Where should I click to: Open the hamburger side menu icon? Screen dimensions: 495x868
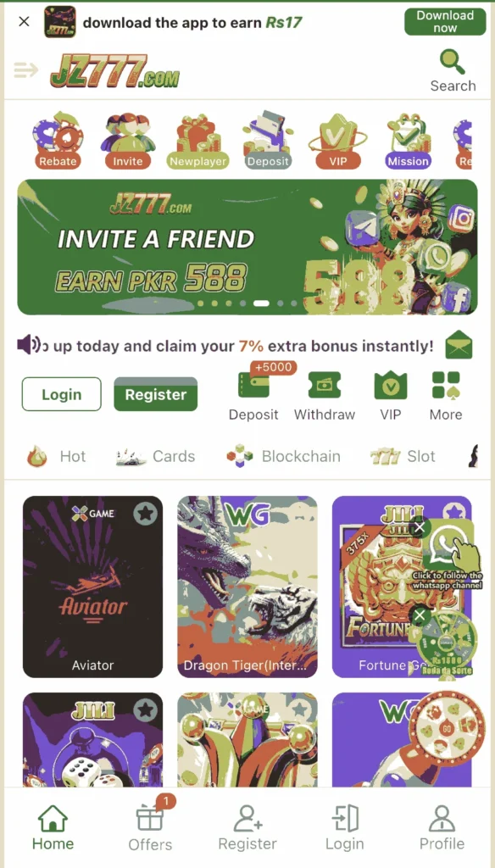[25, 70]
